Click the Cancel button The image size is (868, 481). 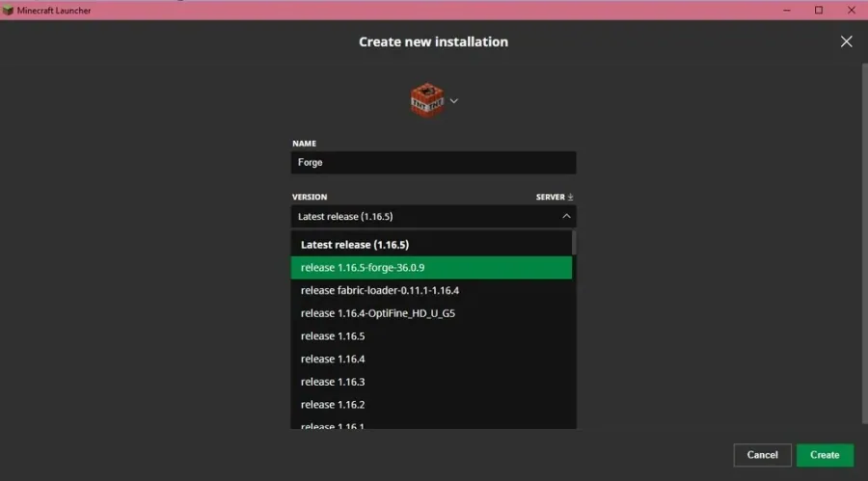762,455
